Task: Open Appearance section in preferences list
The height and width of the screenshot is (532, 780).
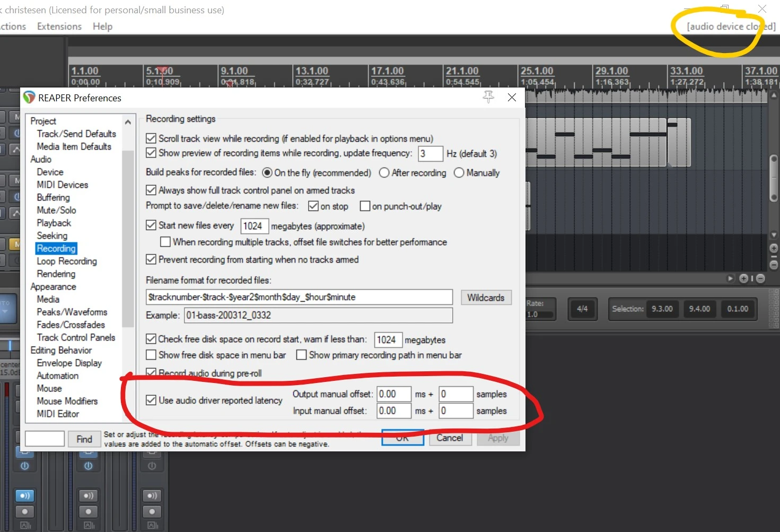Action: (53, 286)
